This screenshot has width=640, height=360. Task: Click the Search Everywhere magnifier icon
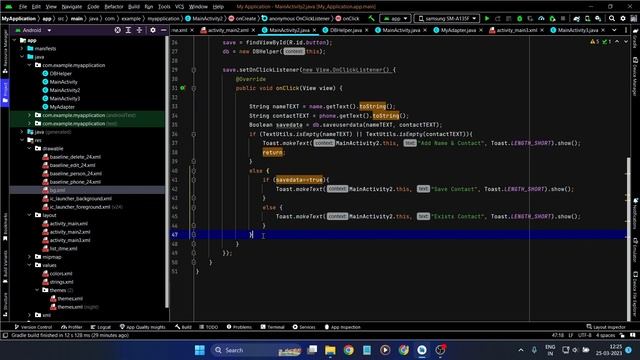pos(612,18)
